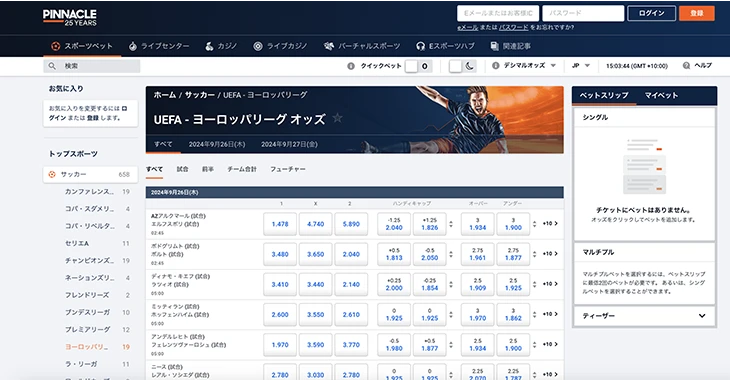Open the JP language dropdown
This screenshot has width=730, height=380.
[581, 66]
